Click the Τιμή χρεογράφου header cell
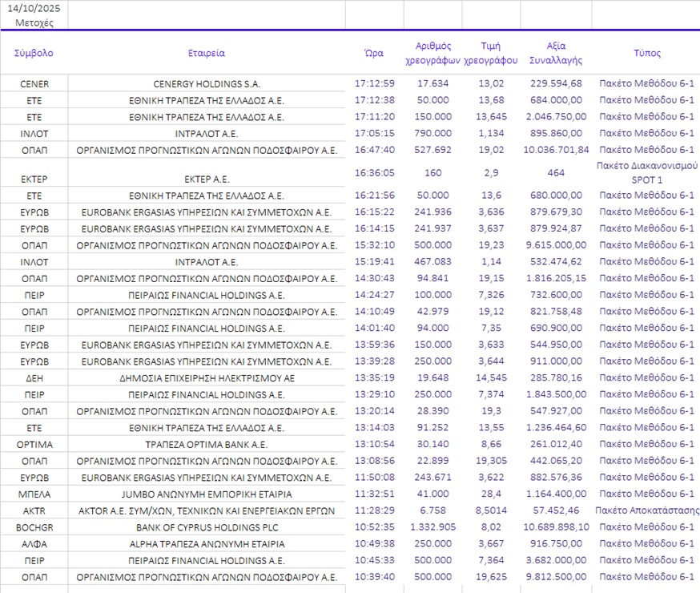Screen dimensions: 700x593 click(490, 53)
